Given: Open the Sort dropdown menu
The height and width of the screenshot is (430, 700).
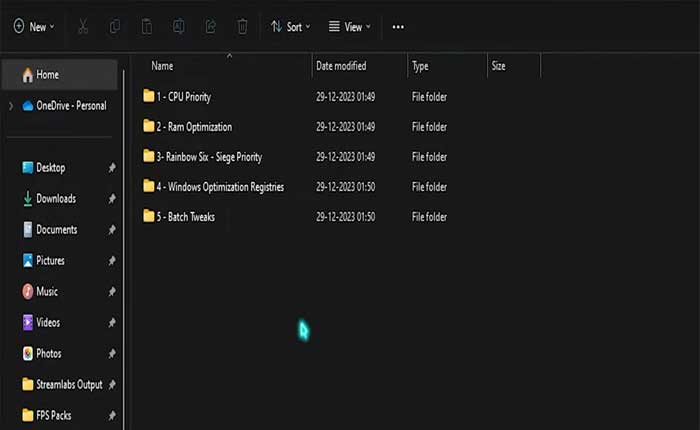Looking at the screenshot, I should 291,27.
